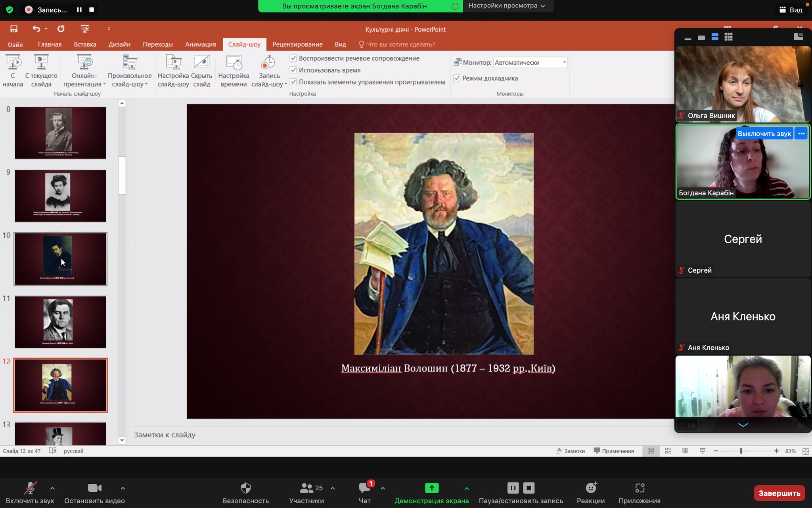
Task: Click Share Screen (Демонстрация экрана)
Action: [x=431, y=493]
